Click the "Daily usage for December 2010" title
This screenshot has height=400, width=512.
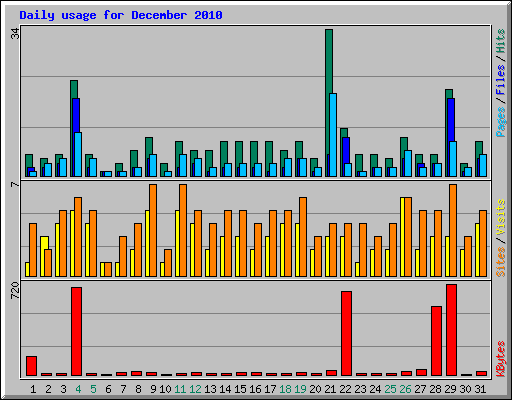click(121, 15)
